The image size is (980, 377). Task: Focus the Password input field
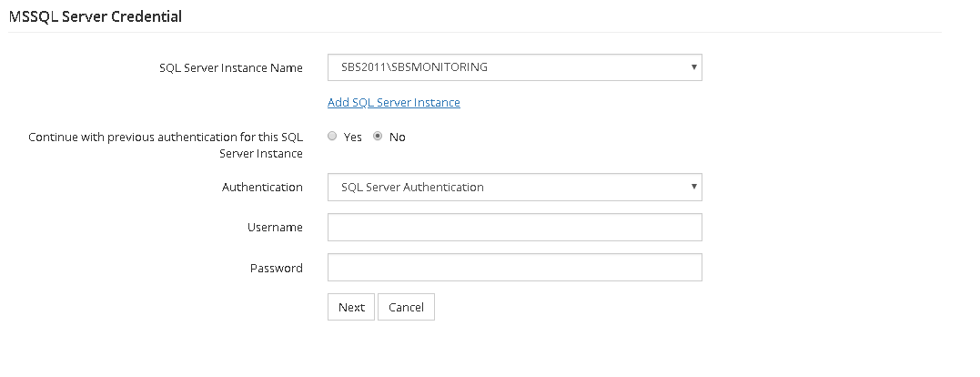point(514,267)
